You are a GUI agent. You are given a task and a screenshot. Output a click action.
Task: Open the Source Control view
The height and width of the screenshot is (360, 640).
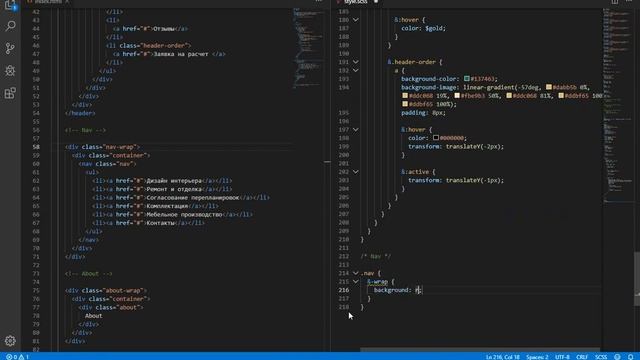point(10,49)
